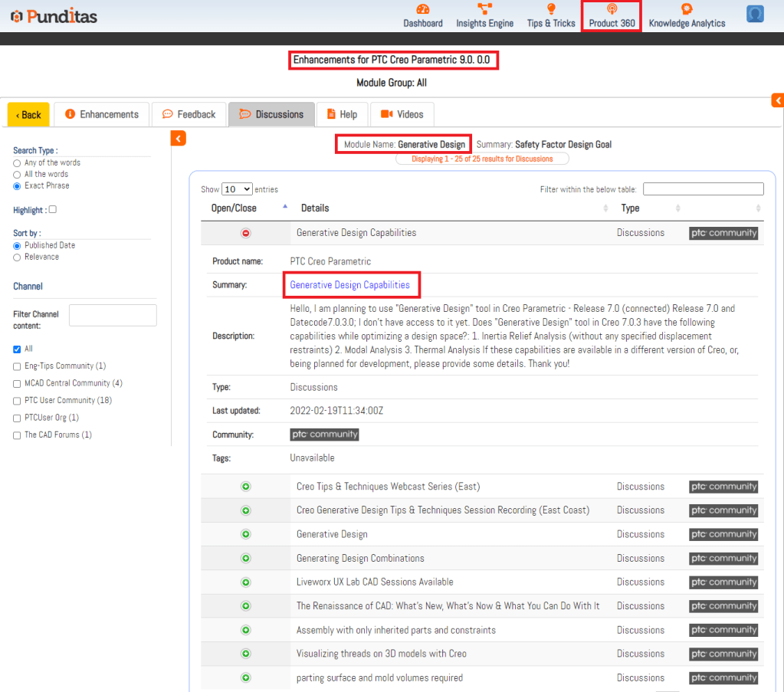Screen dimensions: 784x692
Task: Open the Insights Engine icon
Action: pos(484,9)
